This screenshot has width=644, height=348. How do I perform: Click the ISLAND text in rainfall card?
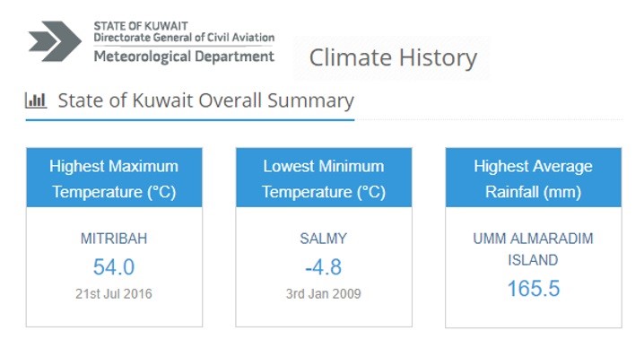(533, 260)
